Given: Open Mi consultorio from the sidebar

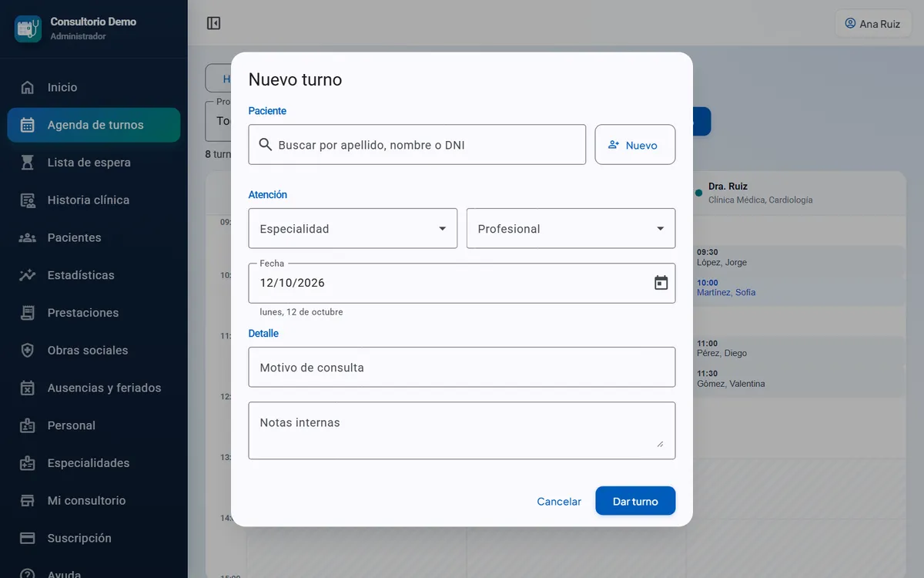Looking at the screenshot, I should 94,501.
